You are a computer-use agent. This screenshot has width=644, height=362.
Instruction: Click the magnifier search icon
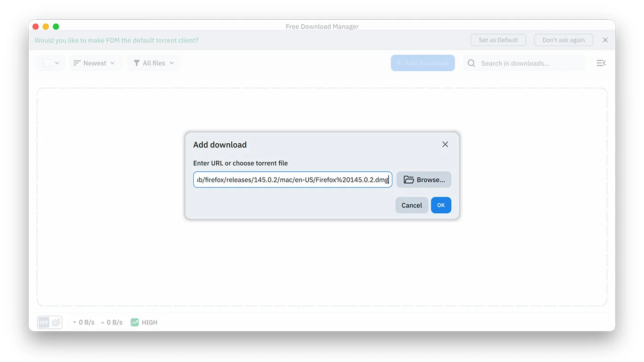[471, 63]
